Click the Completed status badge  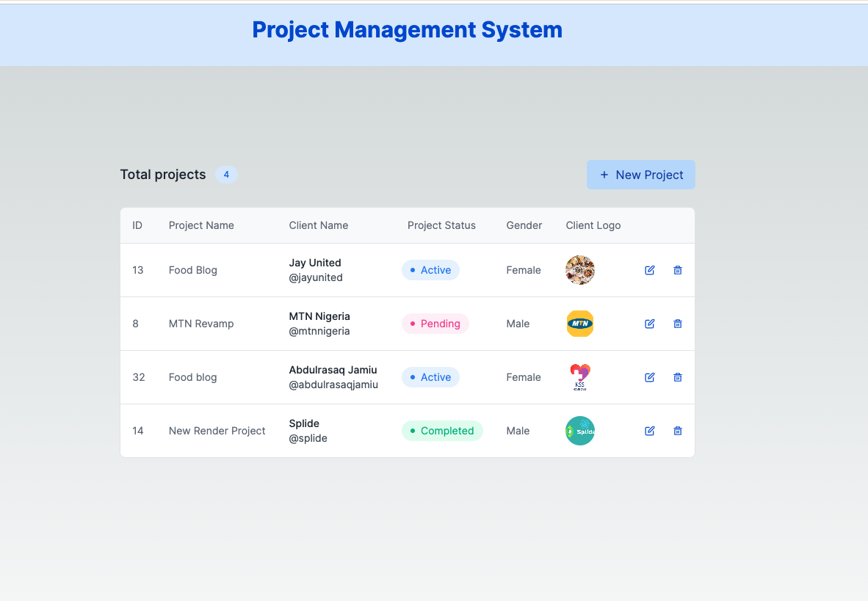coord(442,431)
